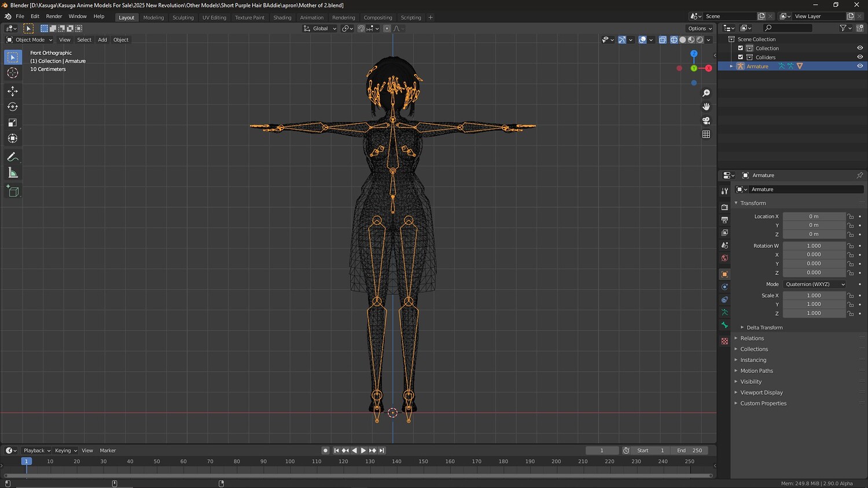Screen dimensions: 868x488
Task: Open the Options button in viewport header
Action: tap(700, 28)
